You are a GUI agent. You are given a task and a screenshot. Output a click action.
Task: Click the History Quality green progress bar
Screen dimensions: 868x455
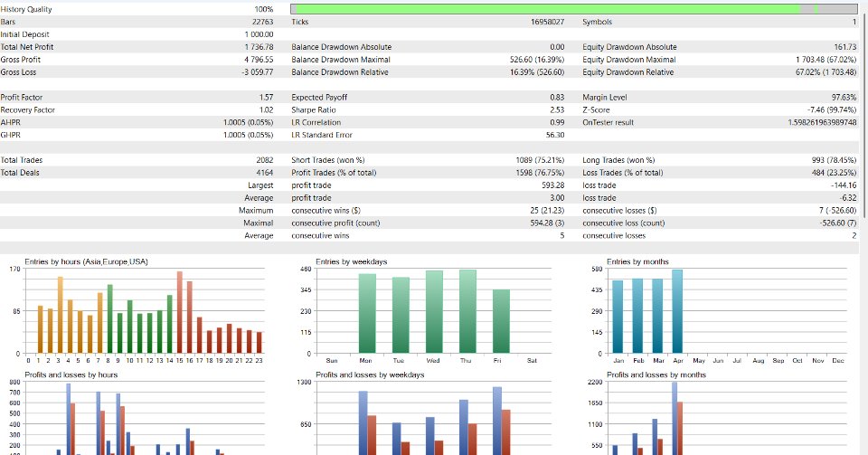tap(573, 9)
